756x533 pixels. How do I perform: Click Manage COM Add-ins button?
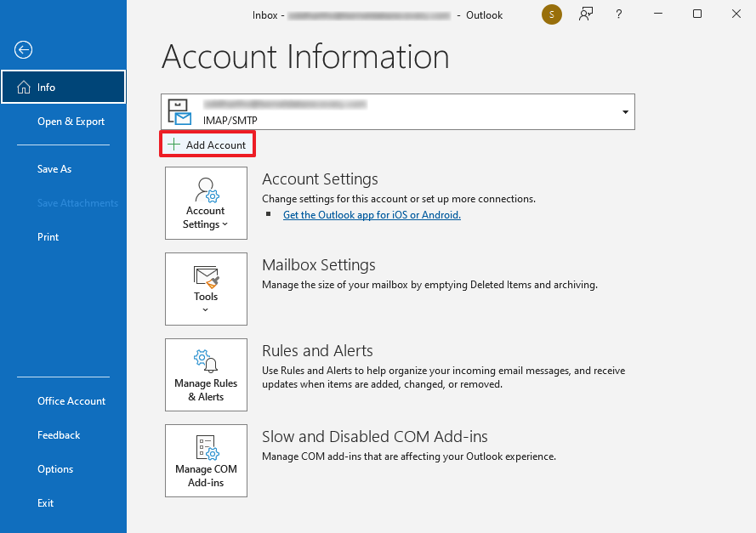tap(206, 460)
